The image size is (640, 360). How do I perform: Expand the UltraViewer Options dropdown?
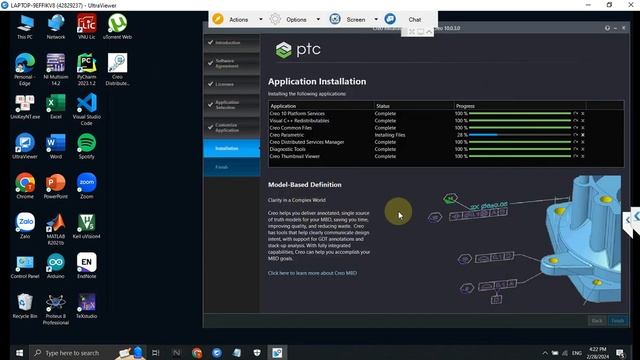point(318,19)
